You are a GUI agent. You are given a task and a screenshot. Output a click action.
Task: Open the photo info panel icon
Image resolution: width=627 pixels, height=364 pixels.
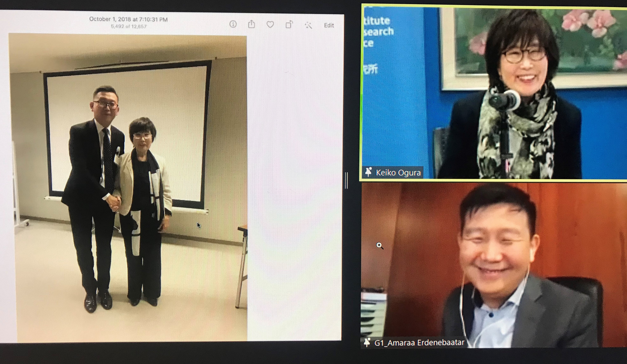coord(233,24)
